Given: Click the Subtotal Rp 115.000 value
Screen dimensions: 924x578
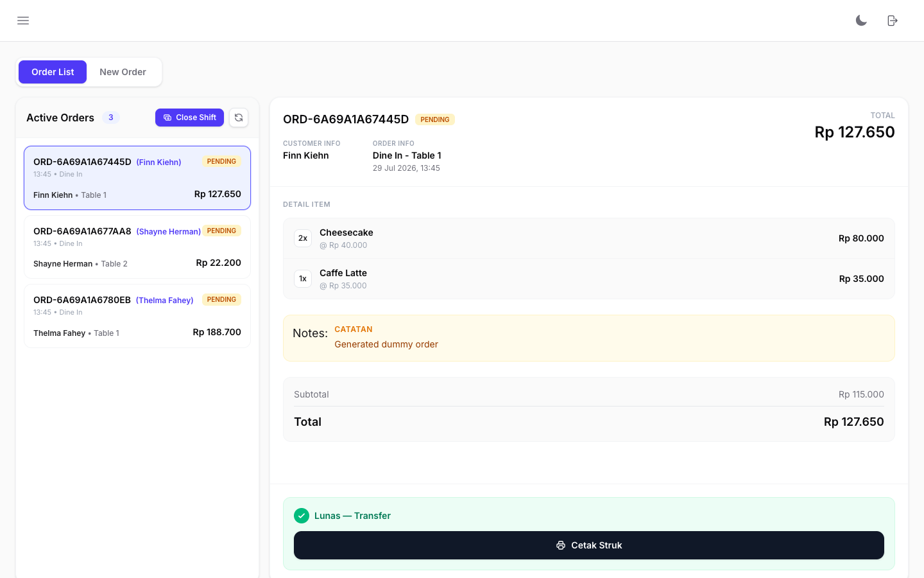Looking at the screenshot, I should click(861, 394).
